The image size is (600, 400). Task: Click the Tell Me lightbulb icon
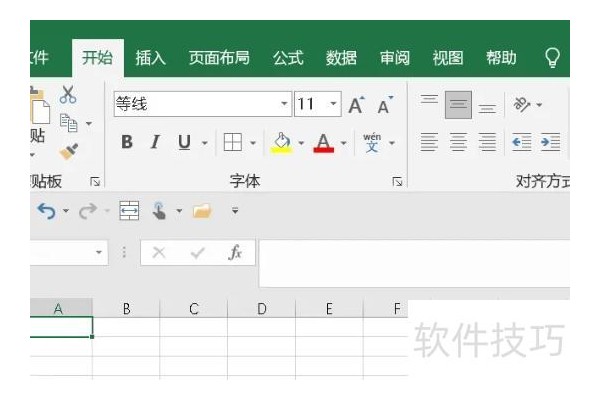click(553, 58)
